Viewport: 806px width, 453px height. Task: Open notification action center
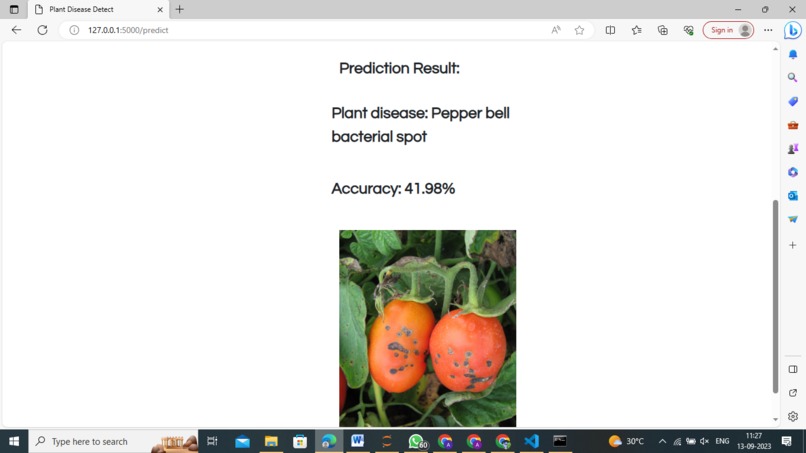click(786, 441)
